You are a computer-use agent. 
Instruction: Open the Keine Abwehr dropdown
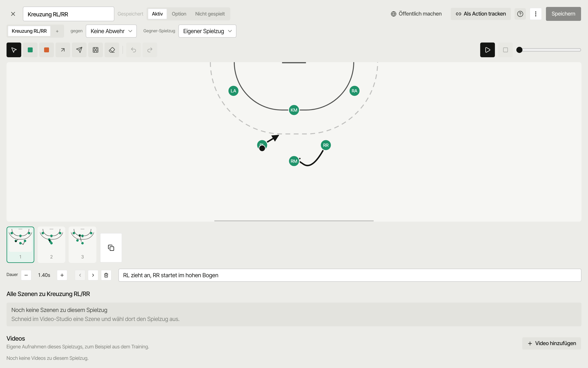(111, 31)
